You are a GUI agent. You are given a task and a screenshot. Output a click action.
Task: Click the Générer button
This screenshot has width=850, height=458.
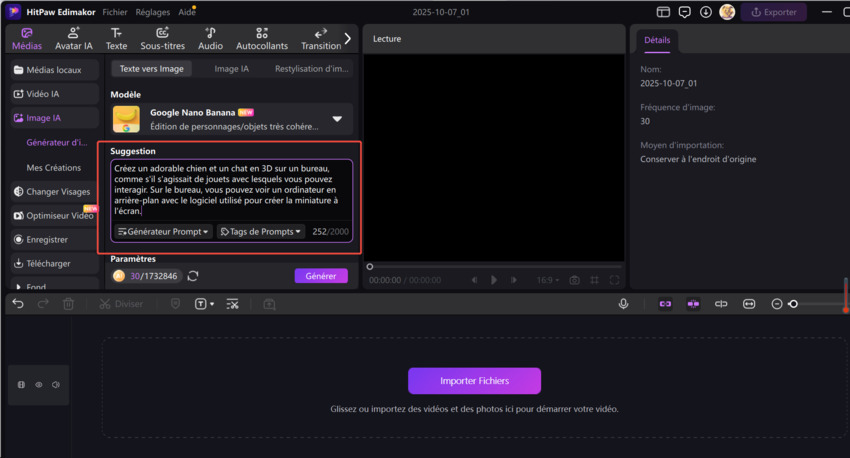[x=321, y=276]
